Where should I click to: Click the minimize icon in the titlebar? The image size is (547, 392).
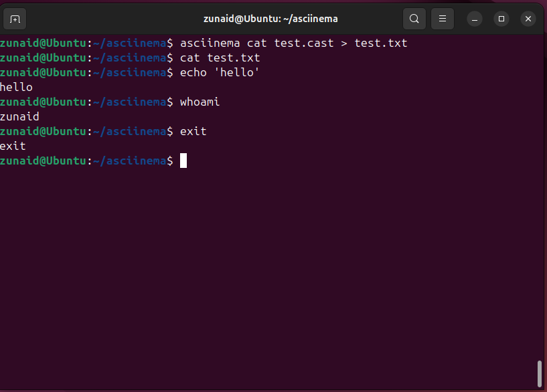(475, 19)
